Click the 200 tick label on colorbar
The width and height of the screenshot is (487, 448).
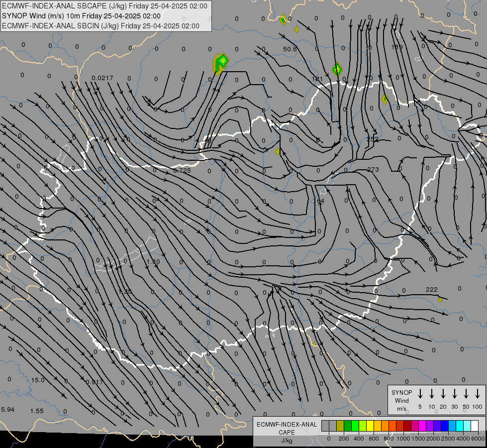[344, 439]
